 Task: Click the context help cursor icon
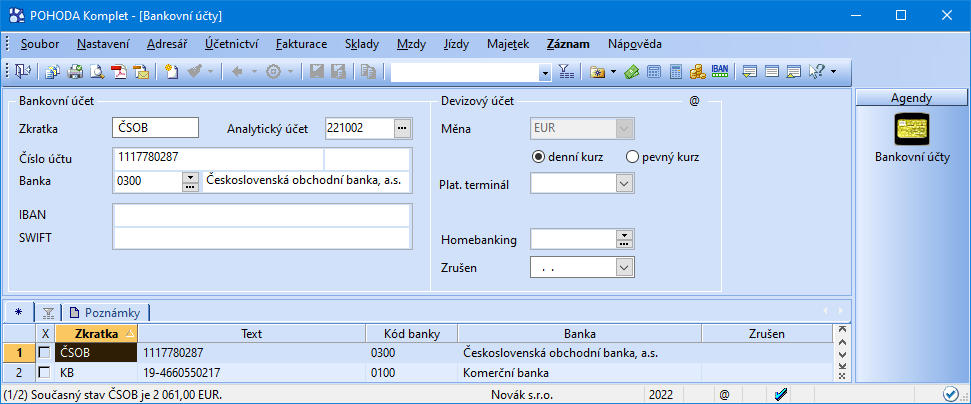[x=817, y=71]
